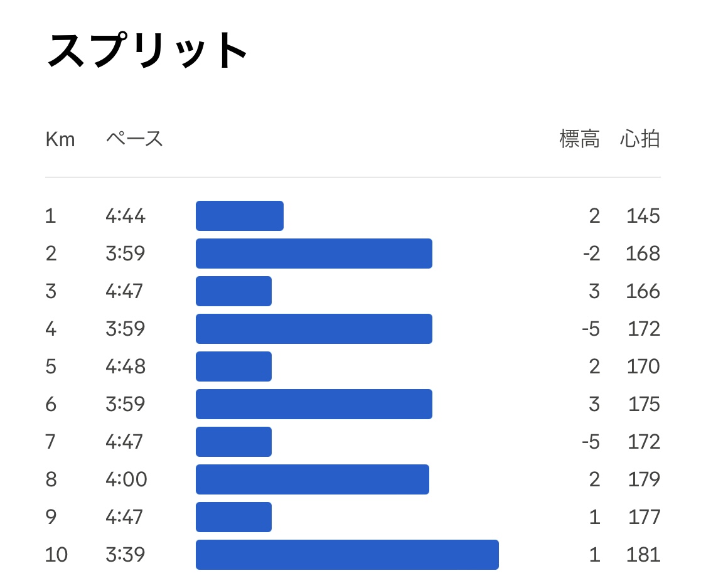Click the 標高 column header
The width and height of the screenshot is (706, 588).
pos(579,139)
